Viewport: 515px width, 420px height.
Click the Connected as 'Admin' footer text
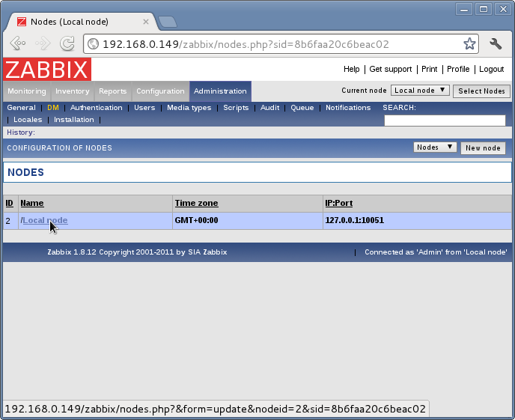pyautogui.click(x=436, y=252)
